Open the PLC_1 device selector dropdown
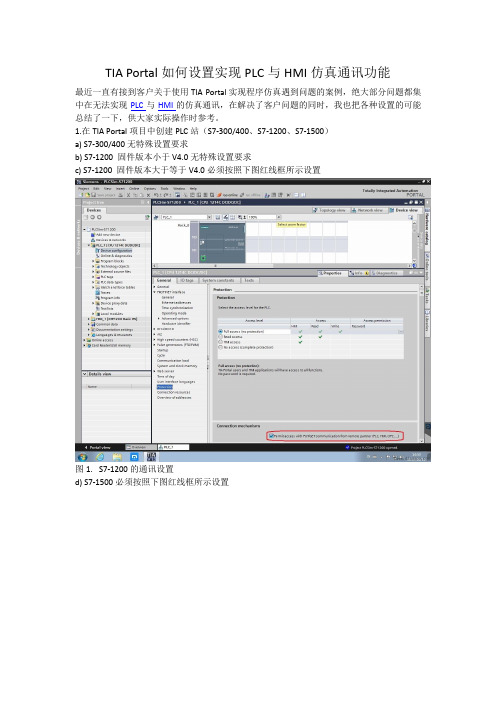Viewport: 496px width, 702px height. [x=209, y=217]
